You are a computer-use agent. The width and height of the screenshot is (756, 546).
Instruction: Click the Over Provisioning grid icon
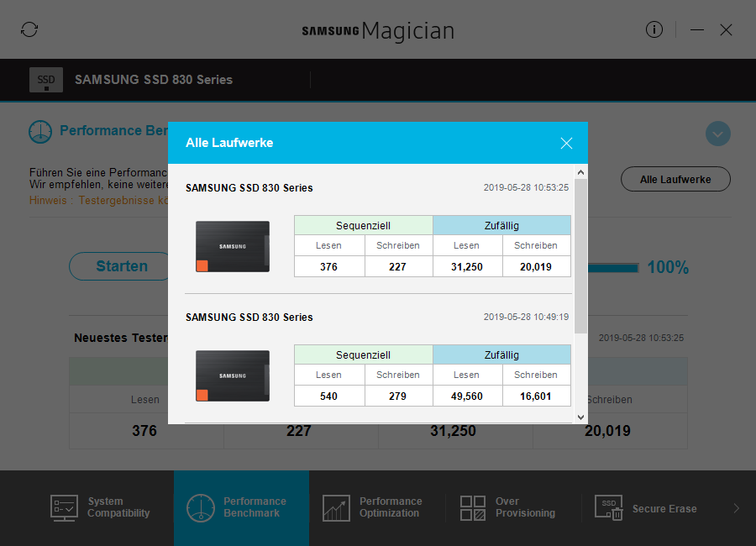click(472, 508)
